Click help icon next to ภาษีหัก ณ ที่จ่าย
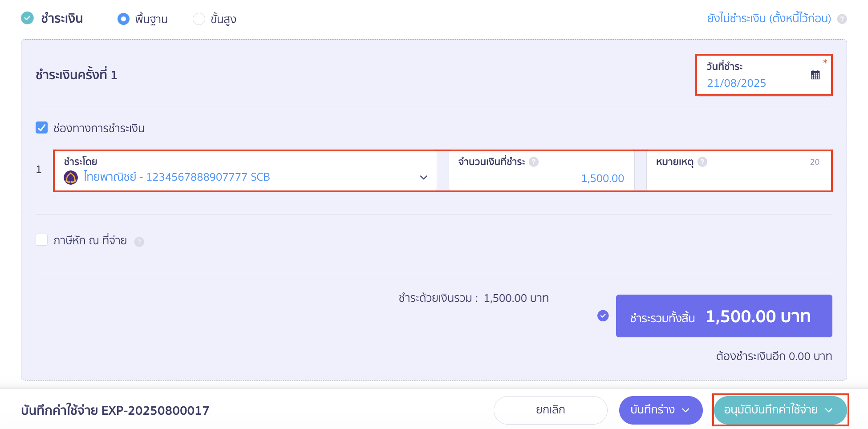Viewport: 868px width, 429px height. coord(139,242)
